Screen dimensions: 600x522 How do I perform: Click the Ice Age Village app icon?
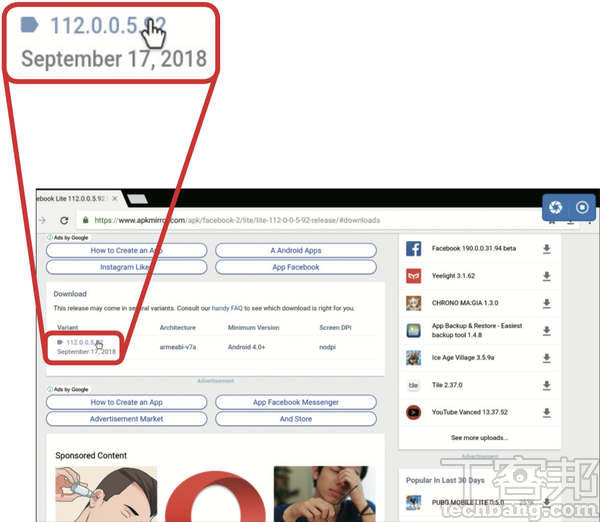414,358
